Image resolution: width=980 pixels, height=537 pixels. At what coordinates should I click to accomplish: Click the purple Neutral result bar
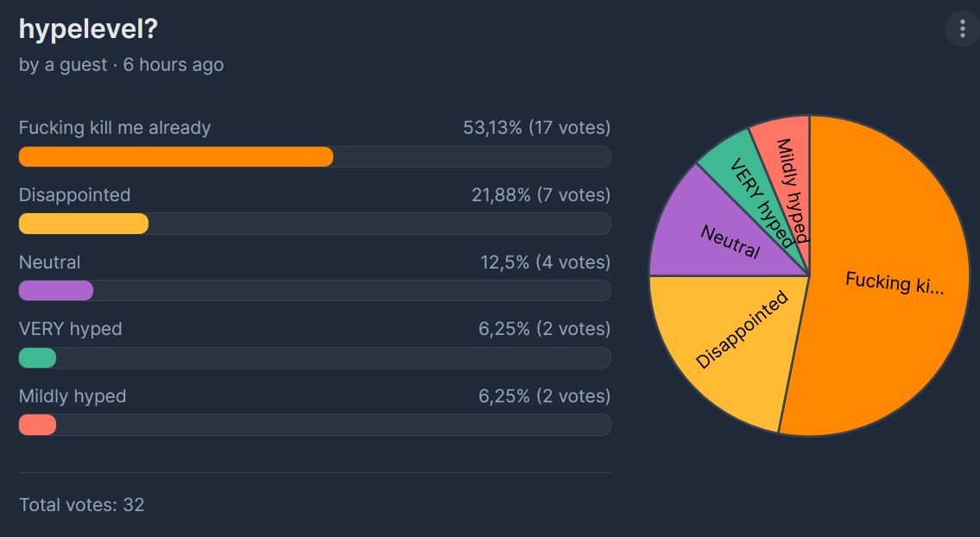55,291
